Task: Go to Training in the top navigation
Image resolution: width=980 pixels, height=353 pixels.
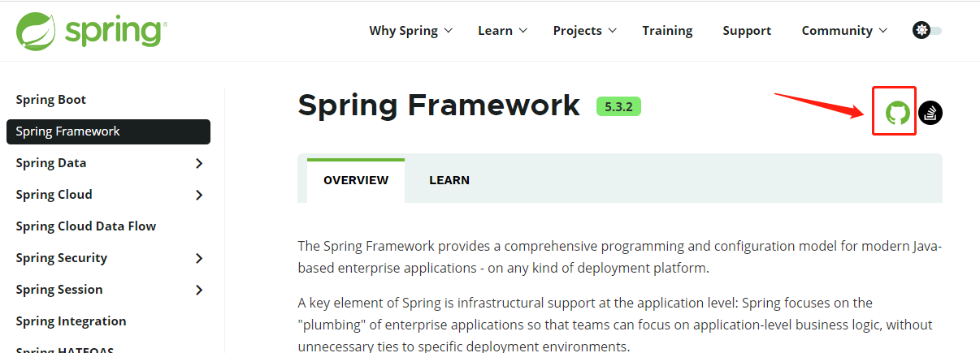Action: (x=667, y=30)
